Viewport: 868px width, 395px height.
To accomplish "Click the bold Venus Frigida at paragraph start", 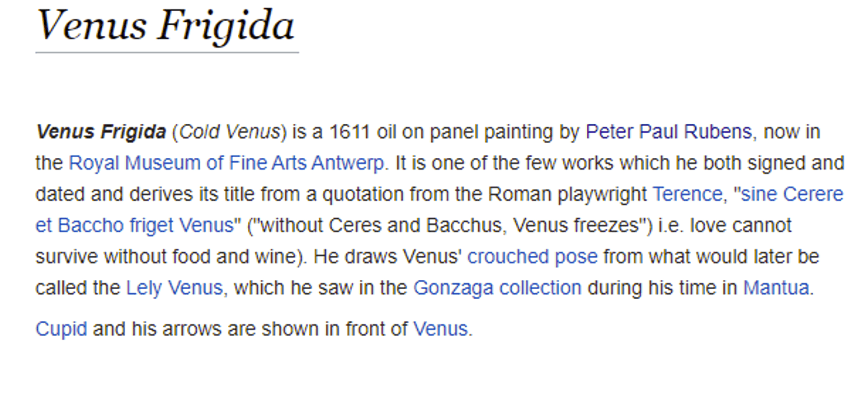I will tap(101, 132).
